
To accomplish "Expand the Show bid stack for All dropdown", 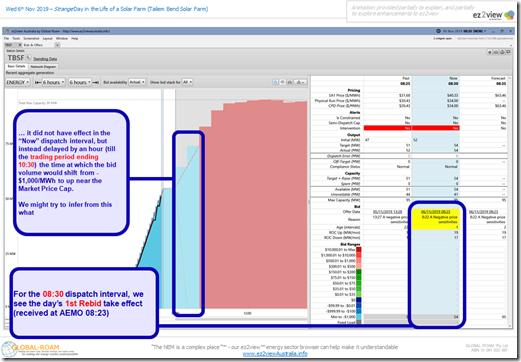I will pos(187,82).
